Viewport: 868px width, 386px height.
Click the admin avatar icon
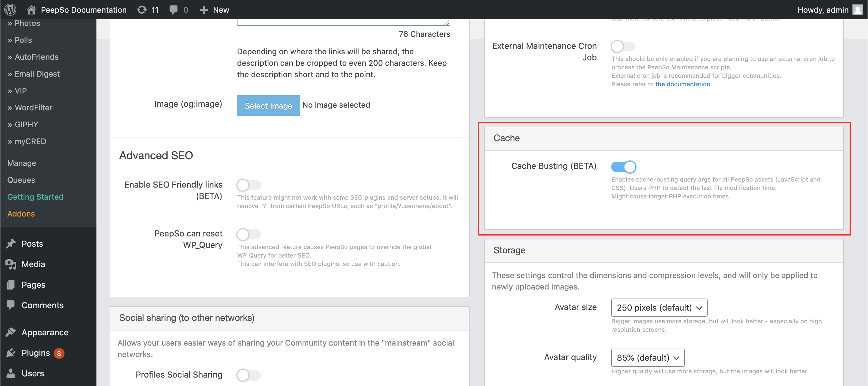[858, 10]
